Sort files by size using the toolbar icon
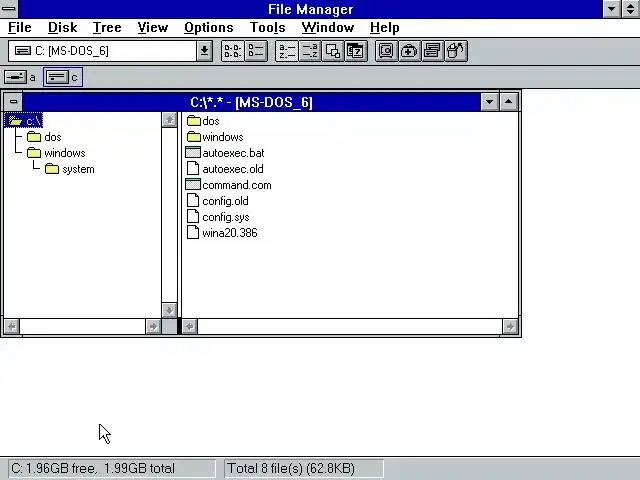 333,51
